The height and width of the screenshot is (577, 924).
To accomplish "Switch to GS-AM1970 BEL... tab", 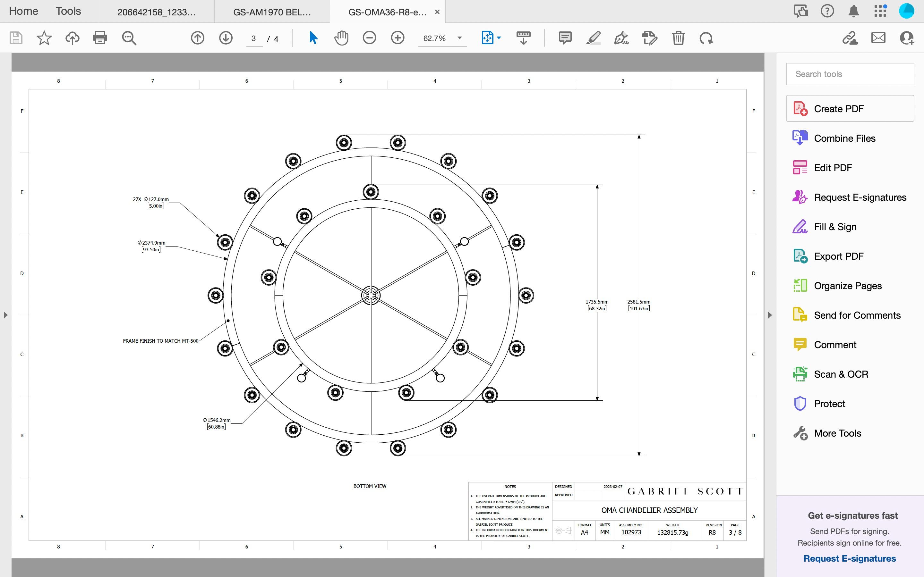I will 272,12.
